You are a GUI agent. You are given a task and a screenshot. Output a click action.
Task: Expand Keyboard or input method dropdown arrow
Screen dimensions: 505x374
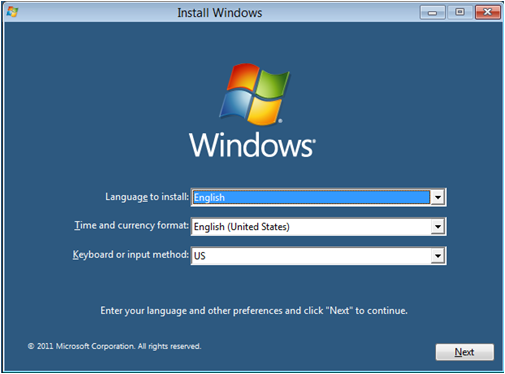(438, 256)
